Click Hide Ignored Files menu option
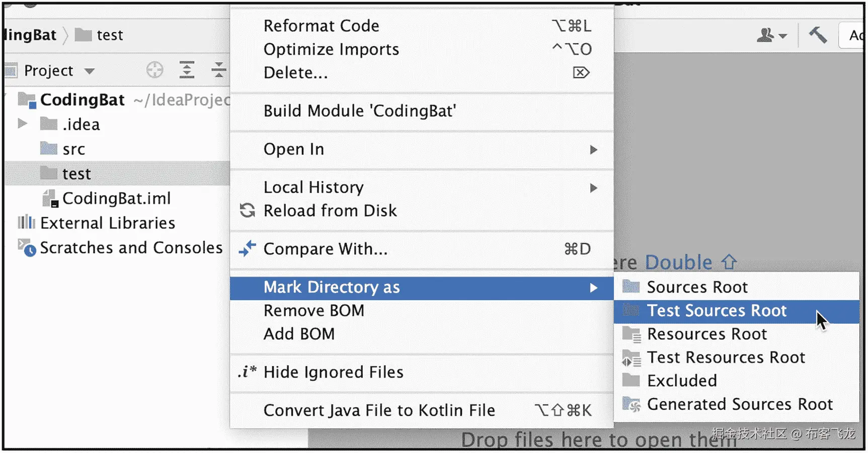 pos(333,373)
